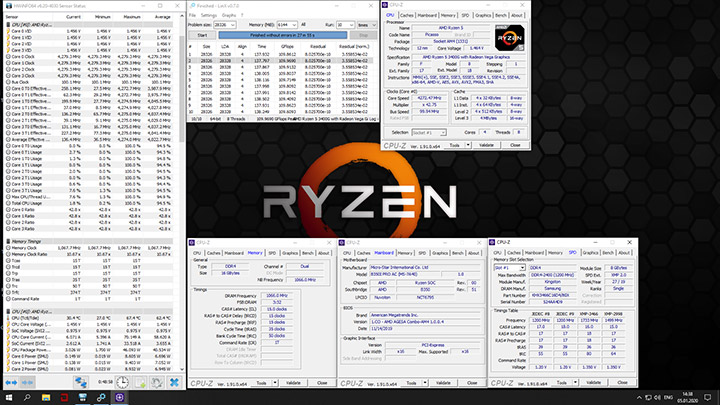
Task: Select 'Memory Clock Ratio' row in HWiNFO
Action: (88, 254)
